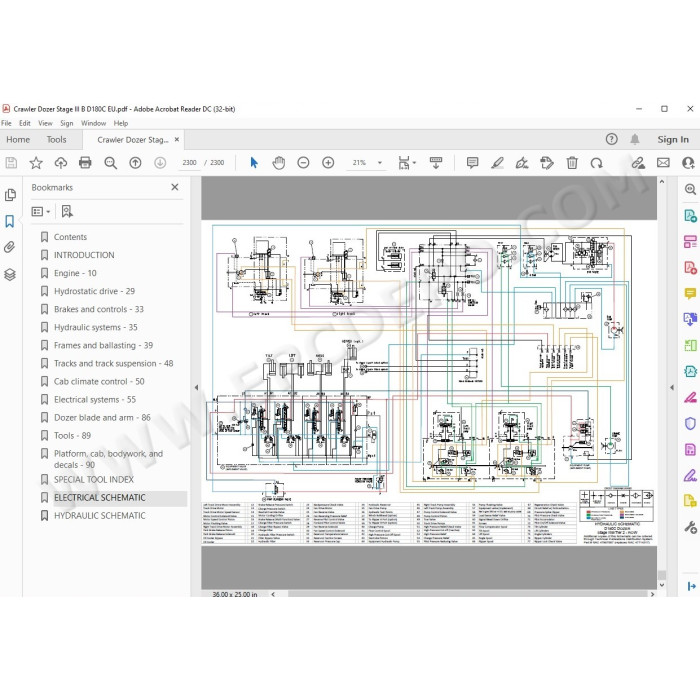Print the document via the printer icon
700x700 pixels.
pos(85,163)
